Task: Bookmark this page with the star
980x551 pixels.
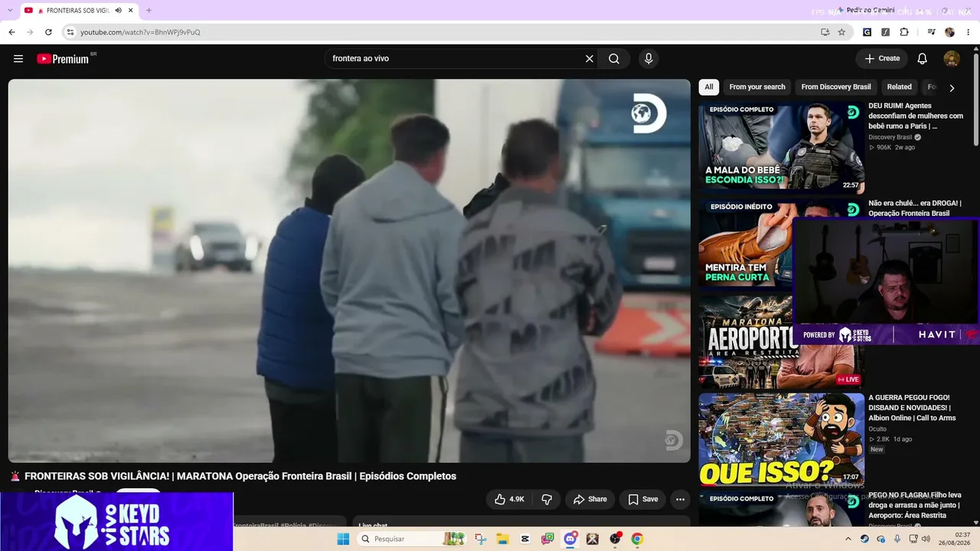Action: [x=841, y=32]
